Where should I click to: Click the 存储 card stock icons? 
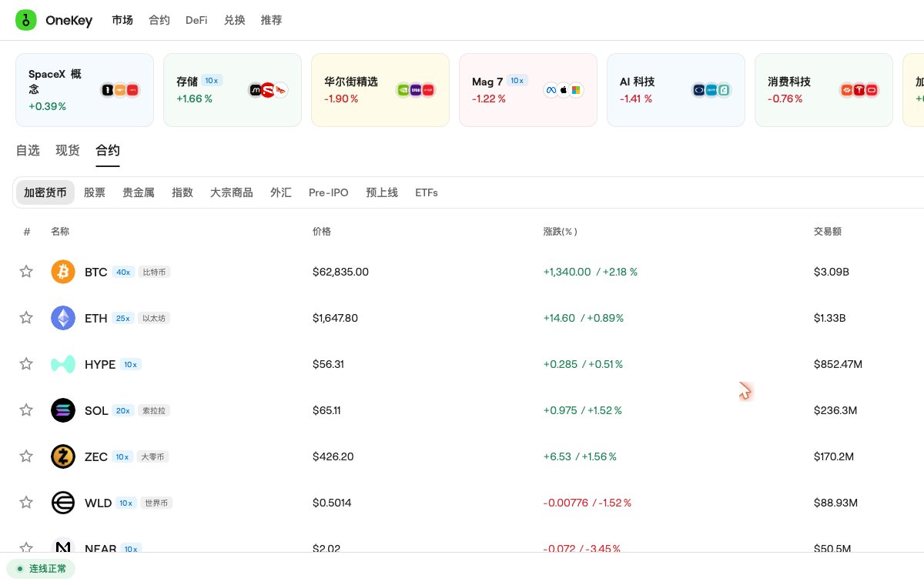(268, 90)
